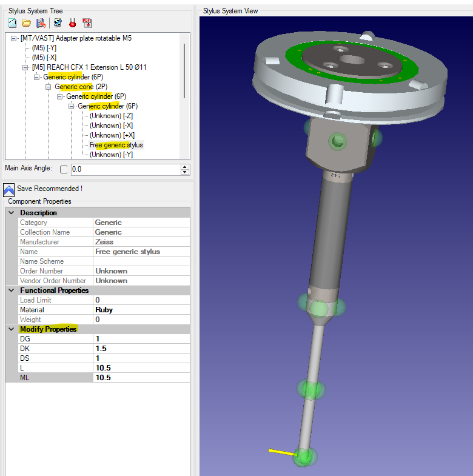Collapse the REACH CFX 1 Extension node
The height and width of the screenshot is (476, 473).
point(26,67)
